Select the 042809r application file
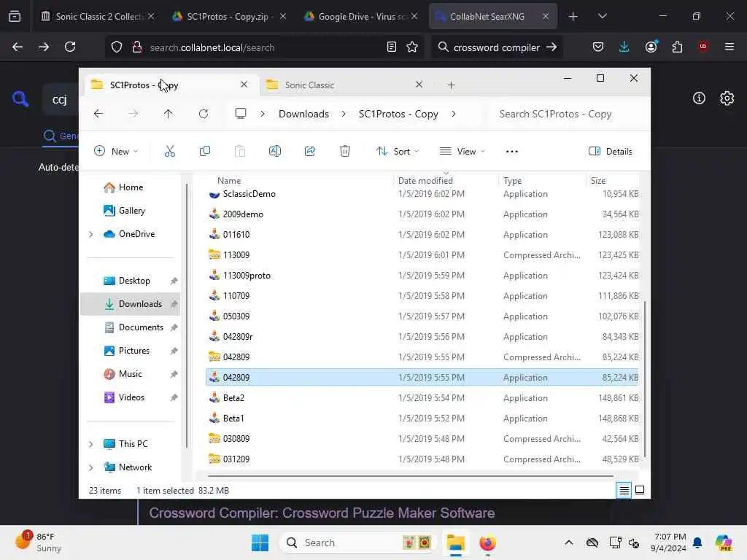This screenshot has height=560, width=747. (423, 337)
